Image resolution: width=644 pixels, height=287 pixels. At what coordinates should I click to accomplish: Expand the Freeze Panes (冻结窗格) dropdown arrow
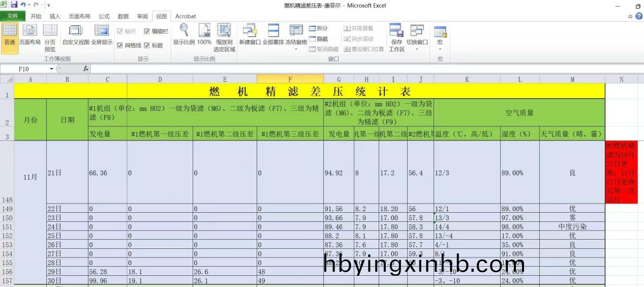(296, 49)
